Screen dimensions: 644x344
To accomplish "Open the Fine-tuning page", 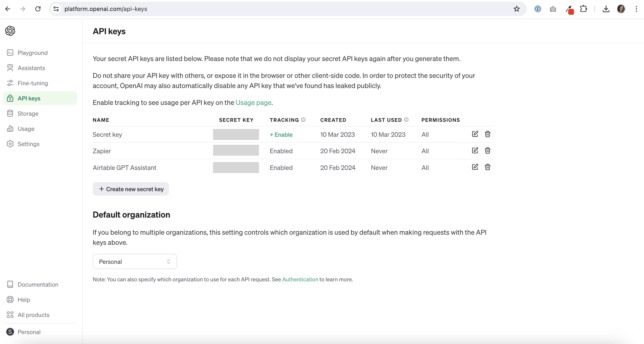I will (33, 83).
